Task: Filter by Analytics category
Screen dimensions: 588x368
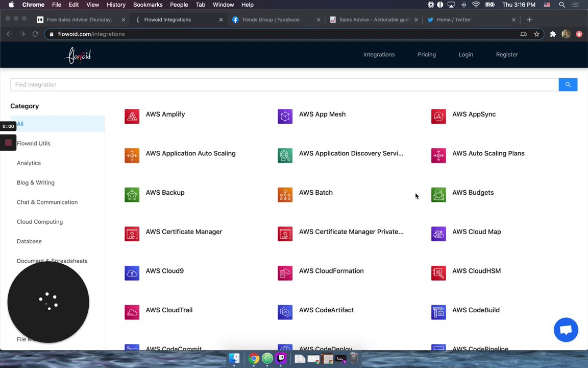Action: click(x=29, y=163)
